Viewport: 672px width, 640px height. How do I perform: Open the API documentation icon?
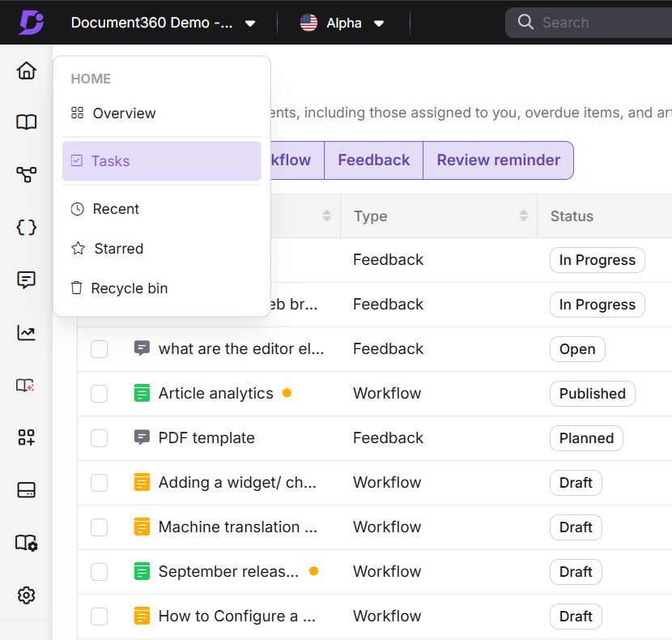tap(26, 228)
